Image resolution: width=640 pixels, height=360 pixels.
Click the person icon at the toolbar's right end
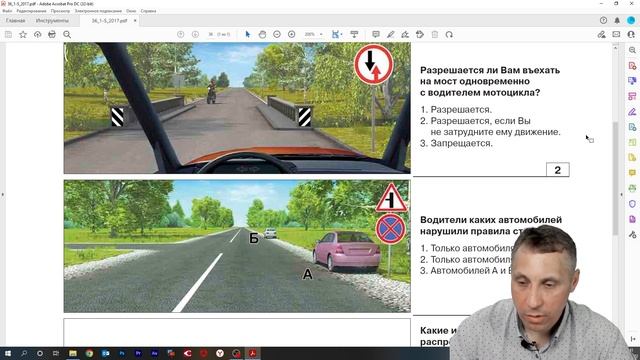tap(631, 35)
